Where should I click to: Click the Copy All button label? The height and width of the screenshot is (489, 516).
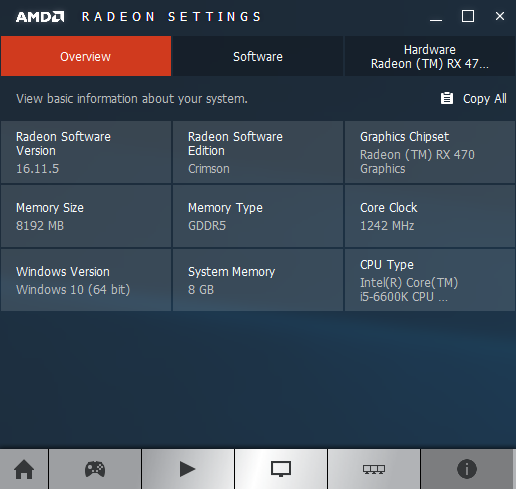pos(485,99)
